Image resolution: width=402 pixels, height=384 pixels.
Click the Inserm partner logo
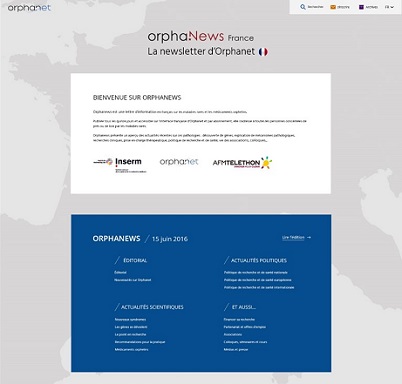120,165
